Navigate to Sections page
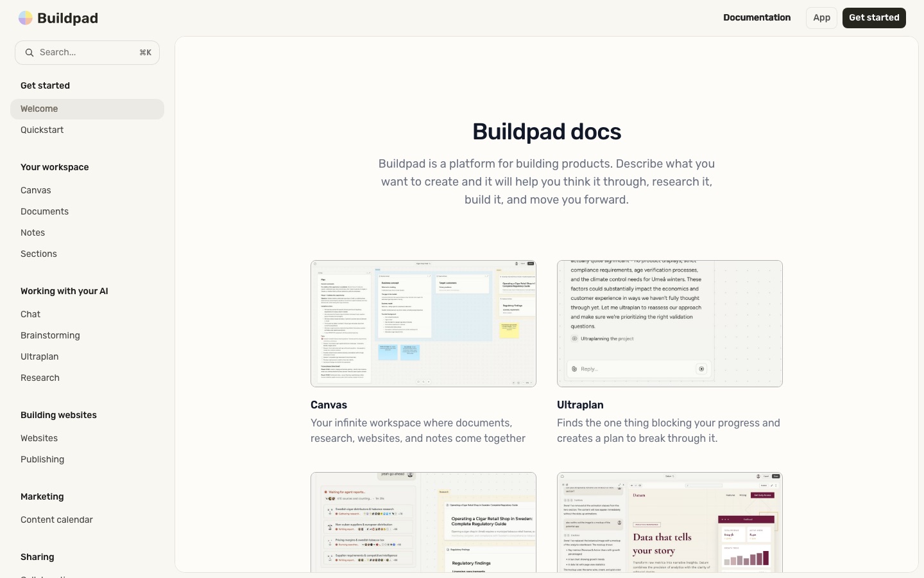 (x=38, y=254)
